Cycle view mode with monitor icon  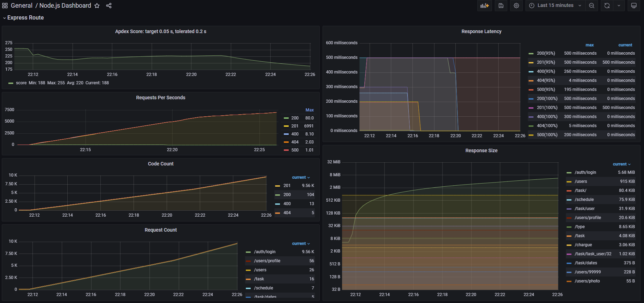[x=634, y=6]
